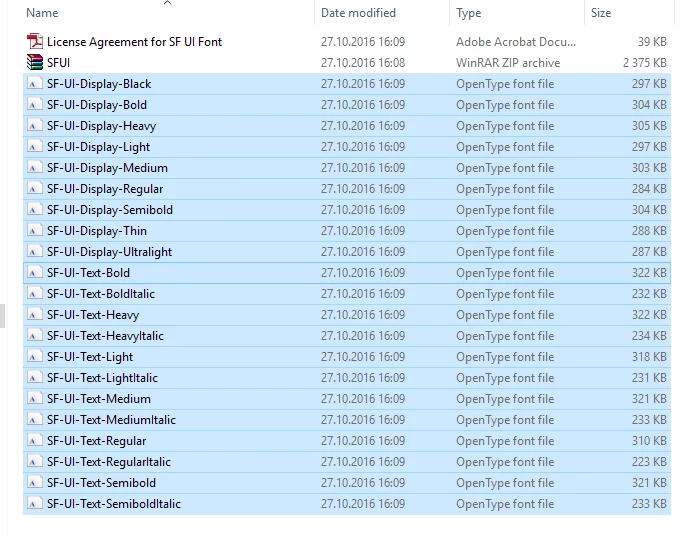Viewport: 700px width, 534px height.
Task: Select the SF-UI-Text-Semibold file name
Action: point(101,482)
